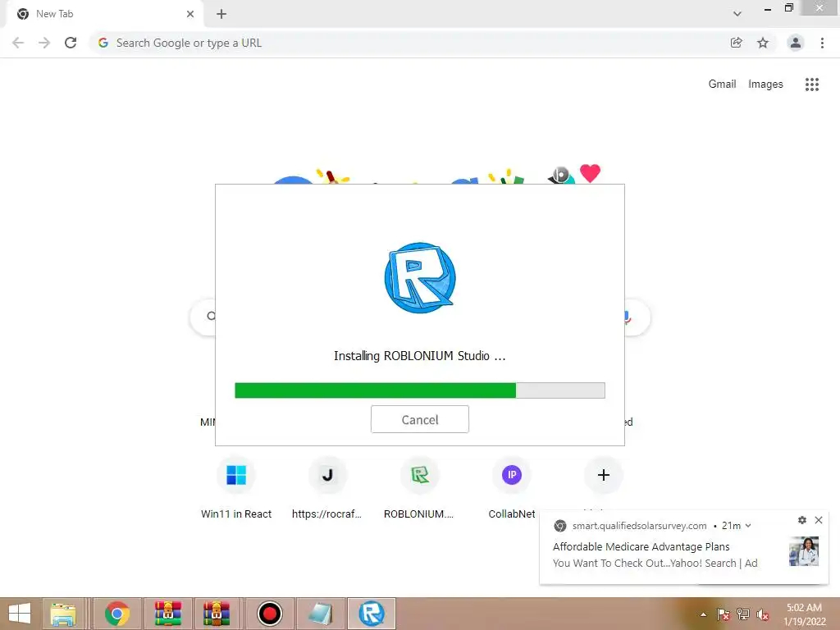Click smart.qualifiedsolarsurvey.com notification source
840x630 pixels.
coord(639,526)
